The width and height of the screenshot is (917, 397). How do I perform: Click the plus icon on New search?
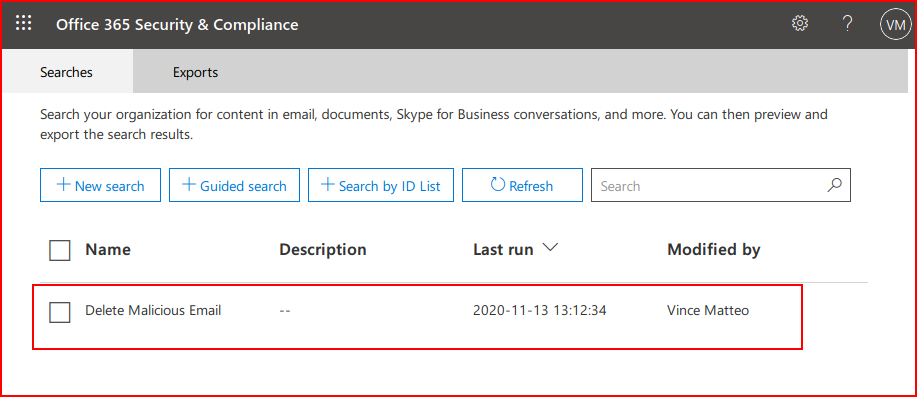coord(63,185)
